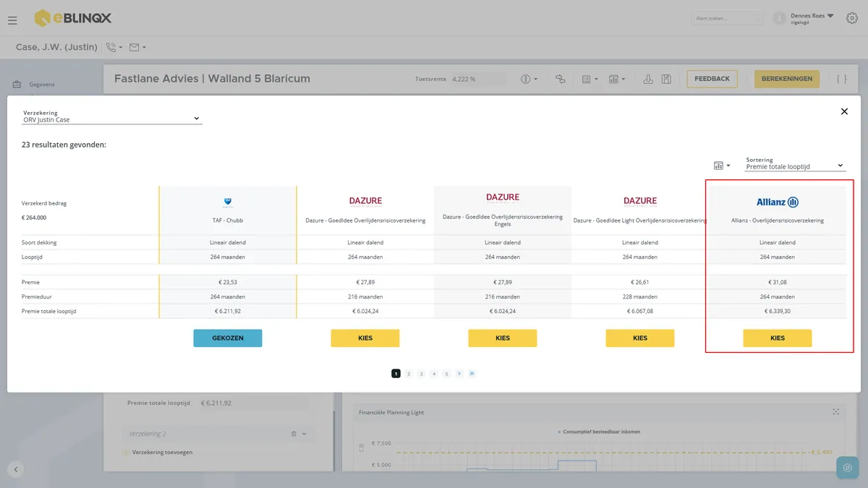Choose Dazure GoedIdee Light with Kies

[640, 338]
